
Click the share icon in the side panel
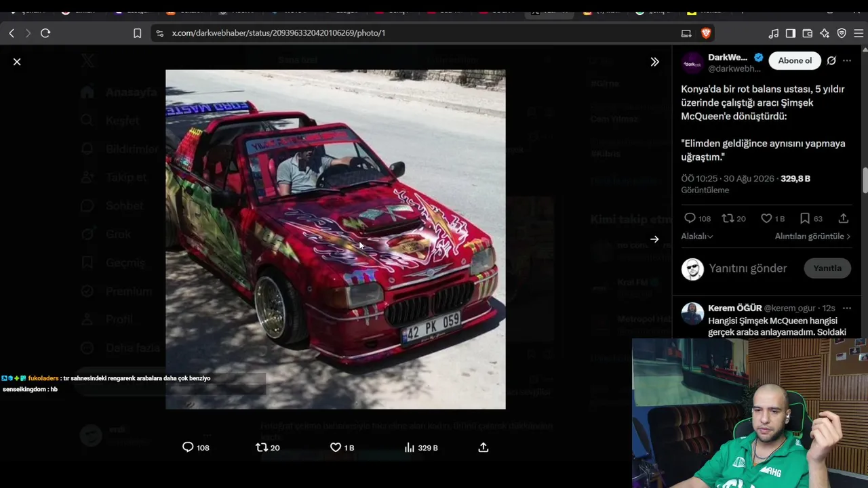tap(844, 218)
